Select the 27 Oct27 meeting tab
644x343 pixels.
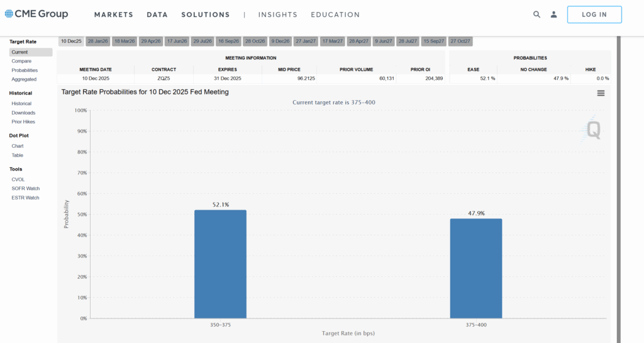coord(460,41)
